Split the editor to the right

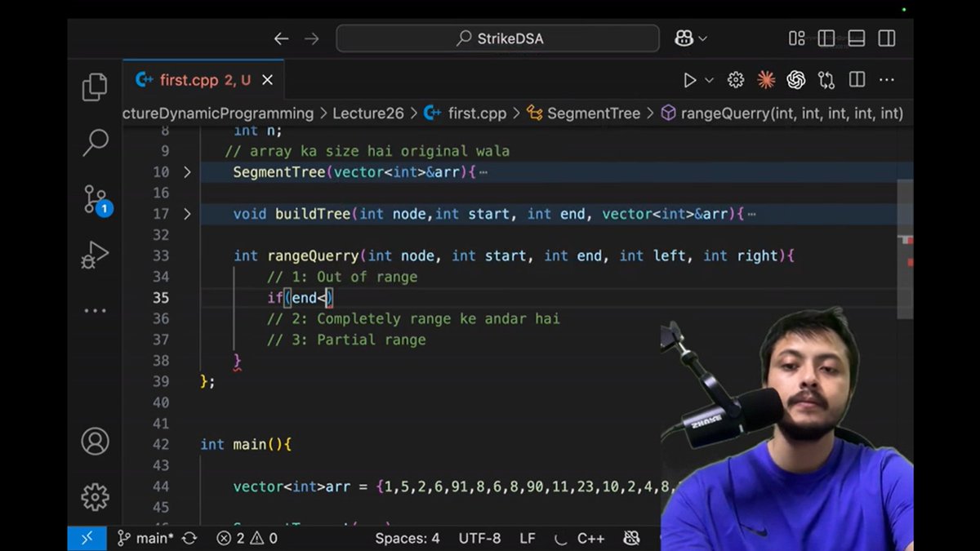pos(857,80)
